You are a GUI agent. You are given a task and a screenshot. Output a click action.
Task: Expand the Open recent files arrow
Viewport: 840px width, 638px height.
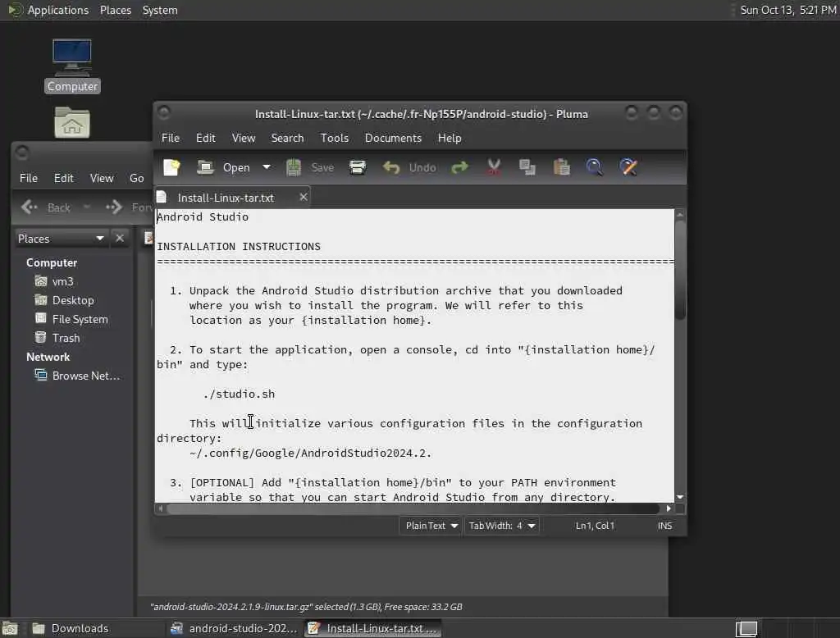pos(267,167)
